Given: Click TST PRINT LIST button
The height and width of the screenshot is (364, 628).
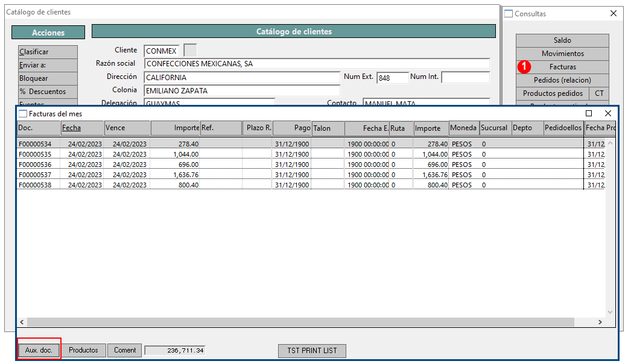Looking at the screenshot, I should pos(312,350).
